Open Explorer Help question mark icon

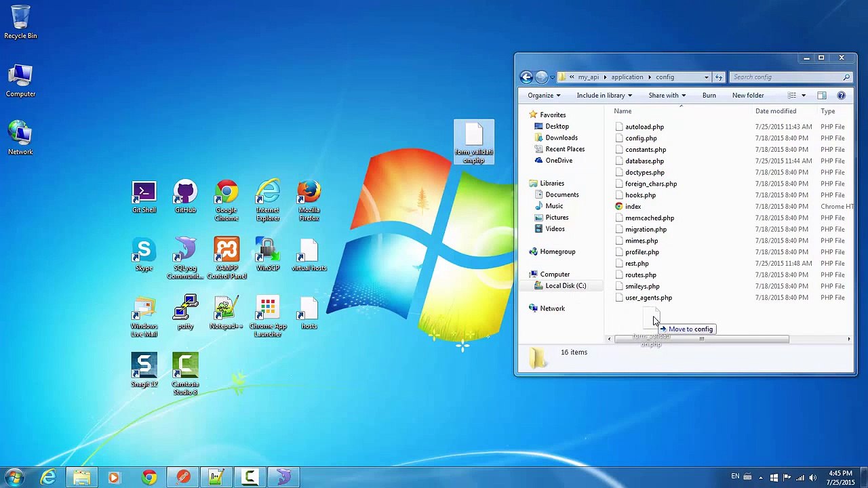tap(842, 96)
